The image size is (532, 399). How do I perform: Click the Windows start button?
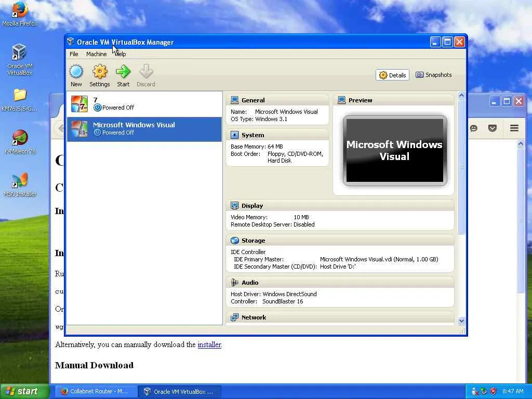[24, 391]
